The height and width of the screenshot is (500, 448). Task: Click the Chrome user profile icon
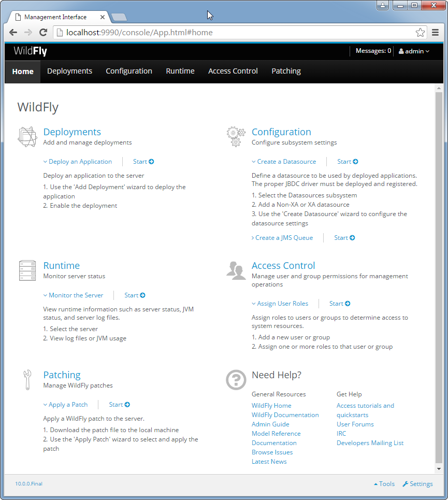tap(383, 5)
